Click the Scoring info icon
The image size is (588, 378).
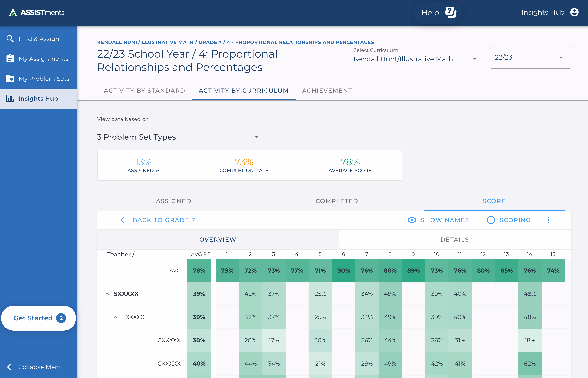[x=491, y=220]
